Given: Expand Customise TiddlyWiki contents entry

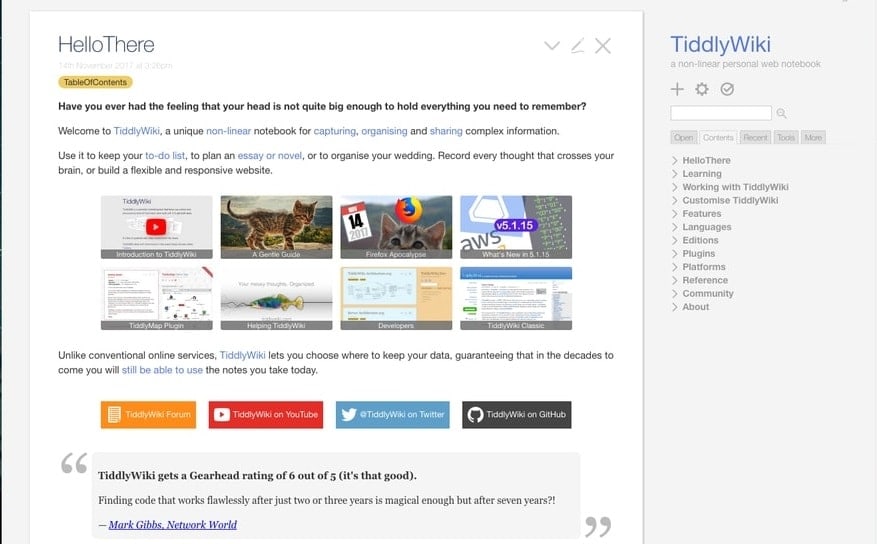Looking at the screenshot, I should (675, 200).
